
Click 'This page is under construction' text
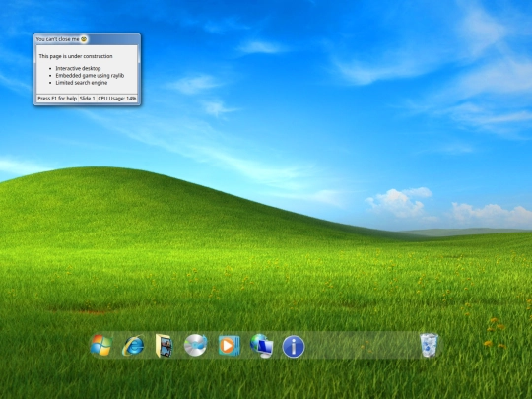[x=76, y=56]
